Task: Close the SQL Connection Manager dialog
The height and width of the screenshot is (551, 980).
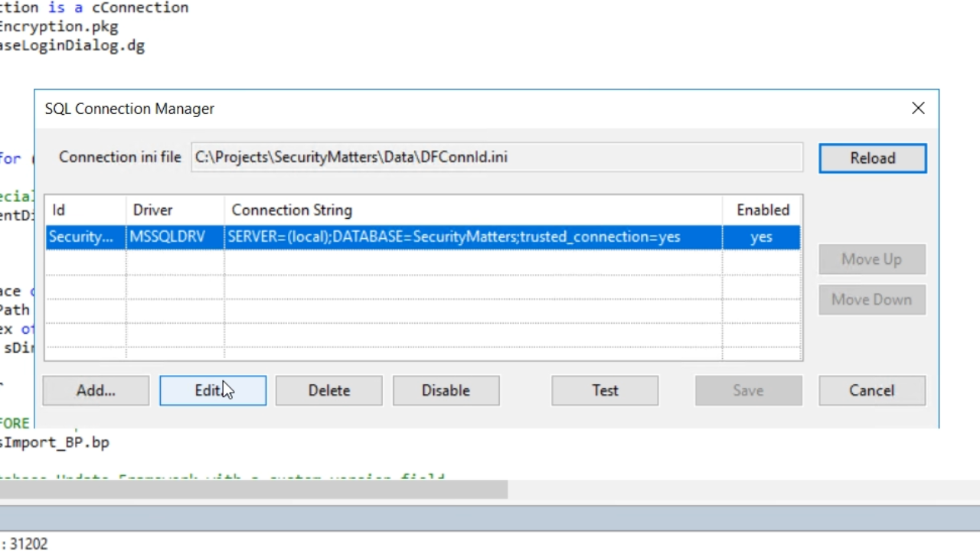Action: click(x=918, y=109)
